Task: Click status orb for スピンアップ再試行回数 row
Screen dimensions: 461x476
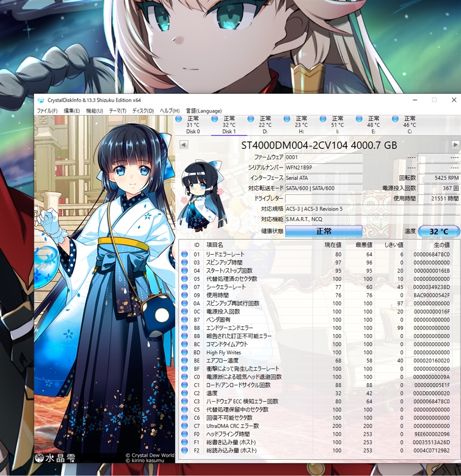Action: 184,304
